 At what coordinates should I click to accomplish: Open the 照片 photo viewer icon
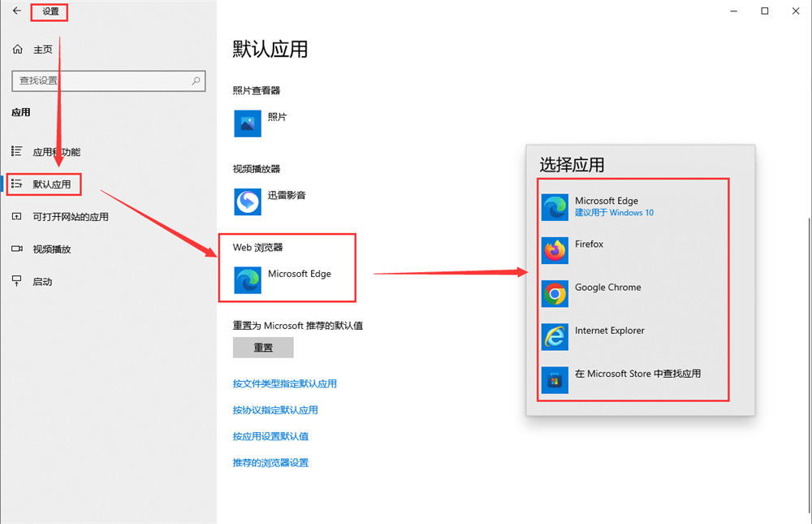coord(247,123)
